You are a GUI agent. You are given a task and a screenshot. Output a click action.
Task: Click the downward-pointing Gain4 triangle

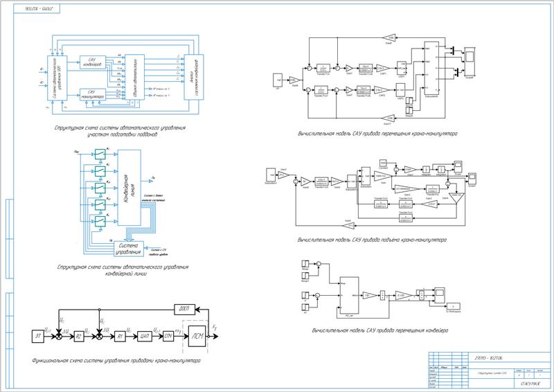click(x=456, y=198)
